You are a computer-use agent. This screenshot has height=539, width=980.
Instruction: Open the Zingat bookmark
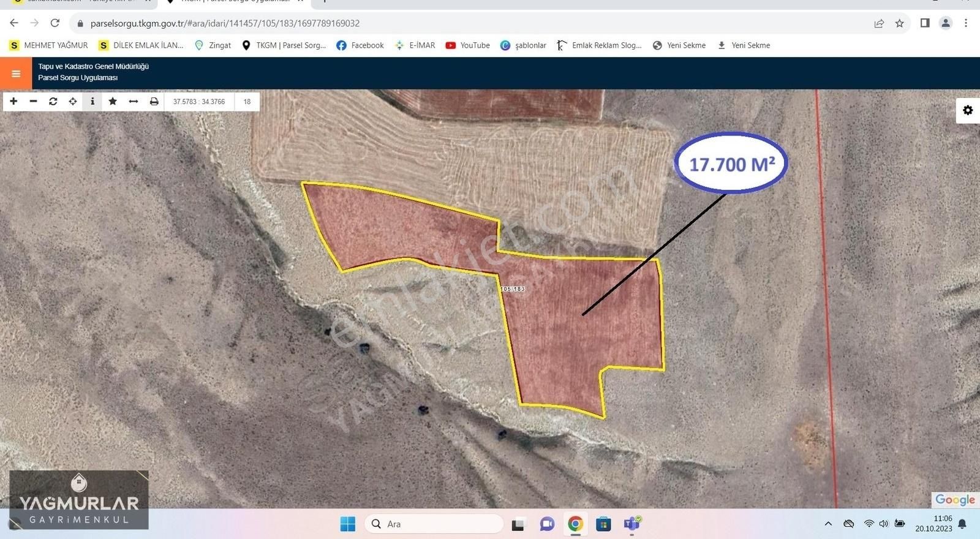tap(213, 45)
